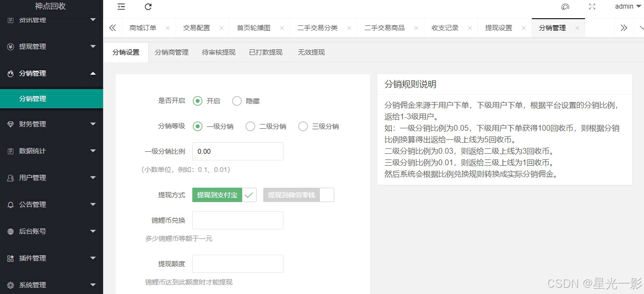Click the 分销管理 flame icon in sidebar
Image resolution: width=644 pixels, height=294 pixels.
click(11, 73)
